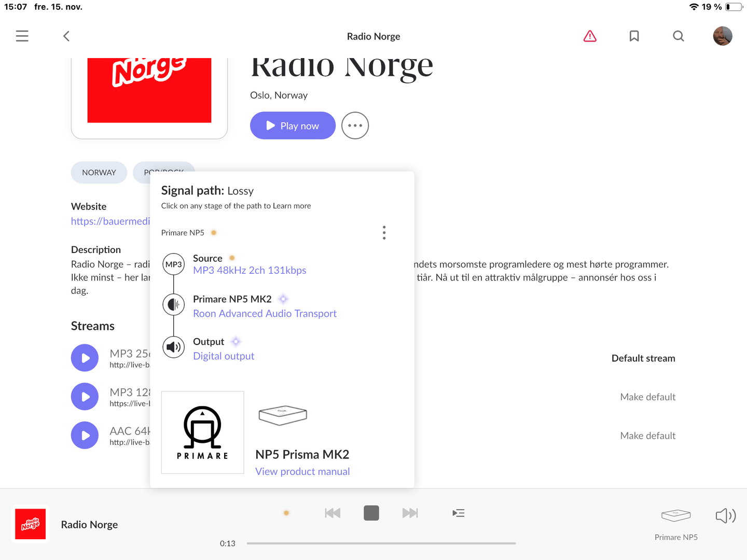Stop playback with the stop button
Viewport: 747px width, 560px height.
(x=371, y=513)
